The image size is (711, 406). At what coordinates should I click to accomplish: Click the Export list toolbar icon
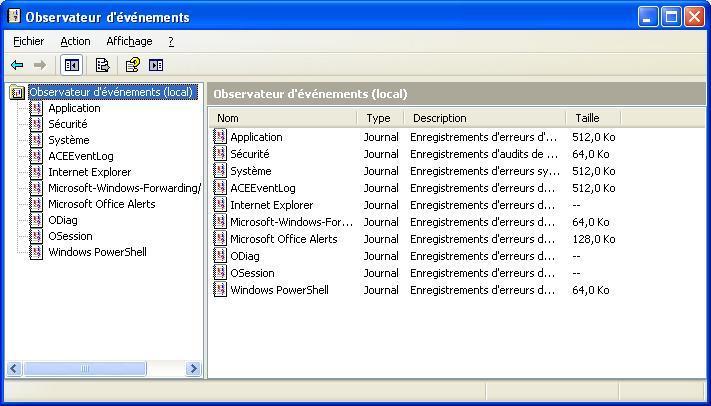click(102, 65)
